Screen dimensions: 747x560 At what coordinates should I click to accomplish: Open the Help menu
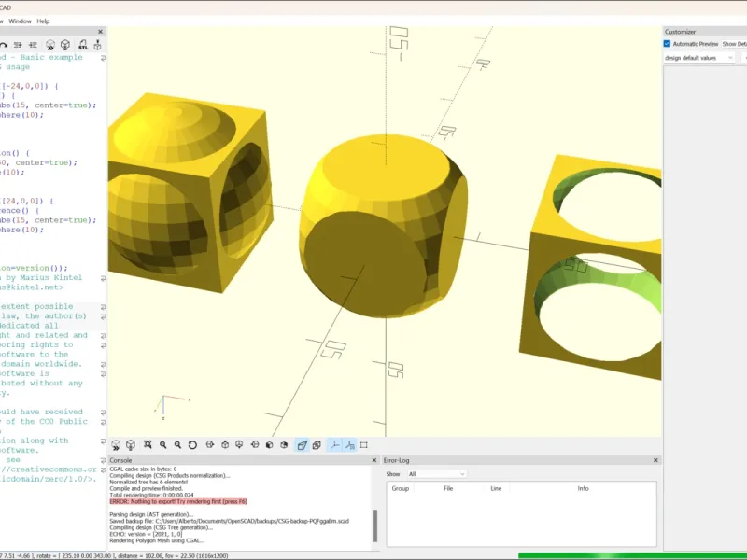tap(43, 21)
